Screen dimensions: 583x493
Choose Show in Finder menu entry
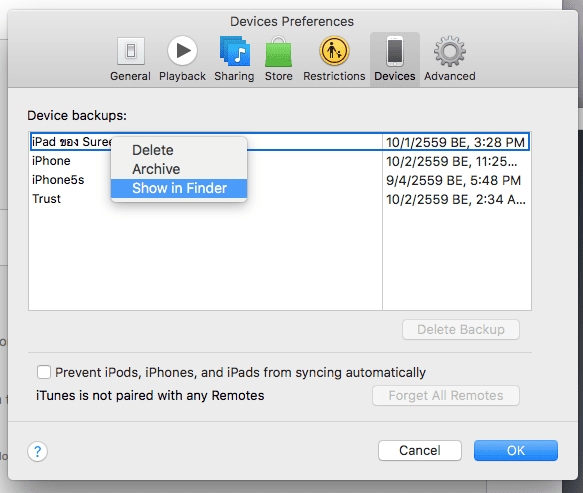click(x=179, y=188)
